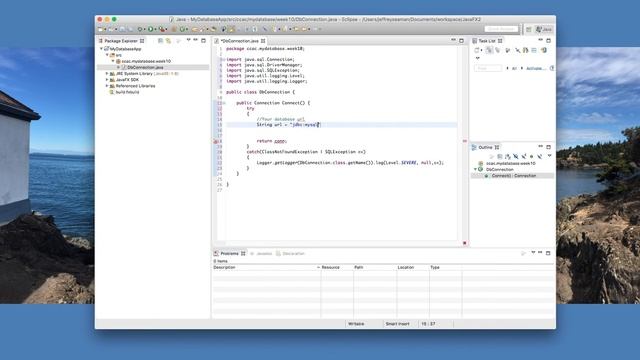Select Connect() method in Outline

513,176
